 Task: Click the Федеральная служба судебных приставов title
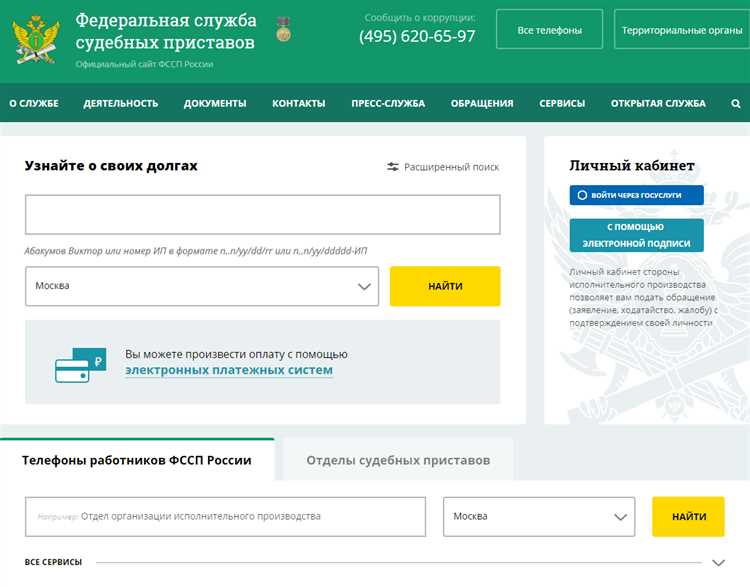tap(165, 31)
